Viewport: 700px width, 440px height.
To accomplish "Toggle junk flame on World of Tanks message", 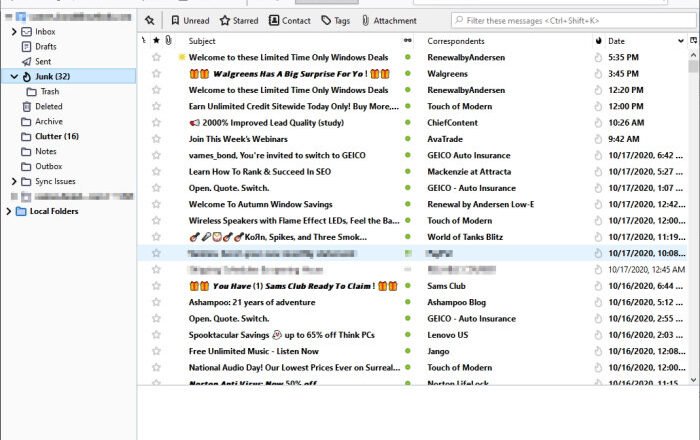I will tap(598, 237).
